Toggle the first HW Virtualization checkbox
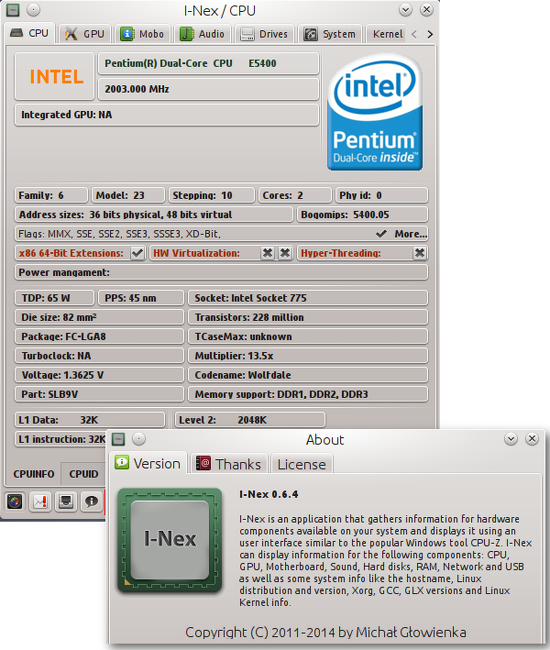This screenshot has height=650, width=550. (268, 253)
